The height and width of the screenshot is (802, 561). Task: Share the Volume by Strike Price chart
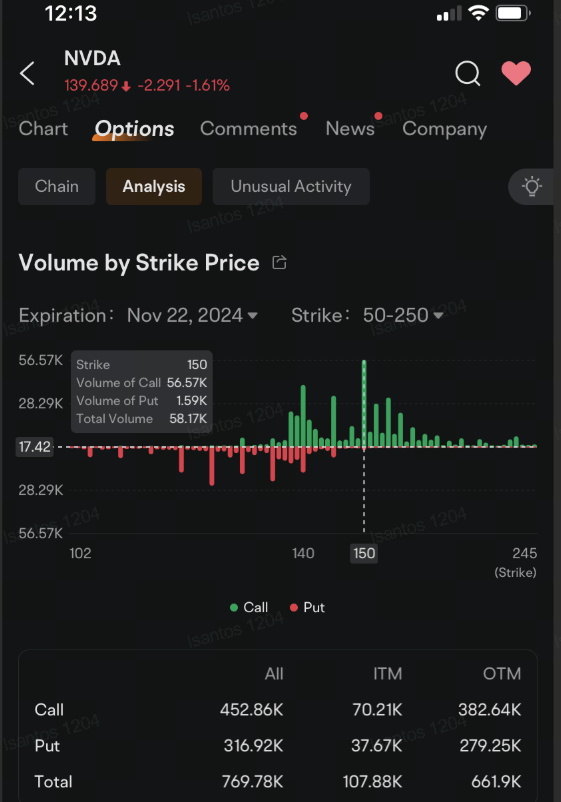279,262
